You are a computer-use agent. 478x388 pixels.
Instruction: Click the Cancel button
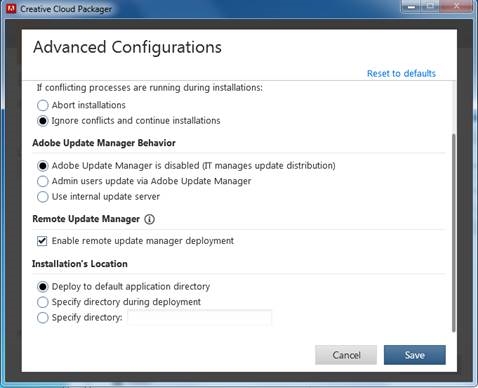tap(346, 355)
